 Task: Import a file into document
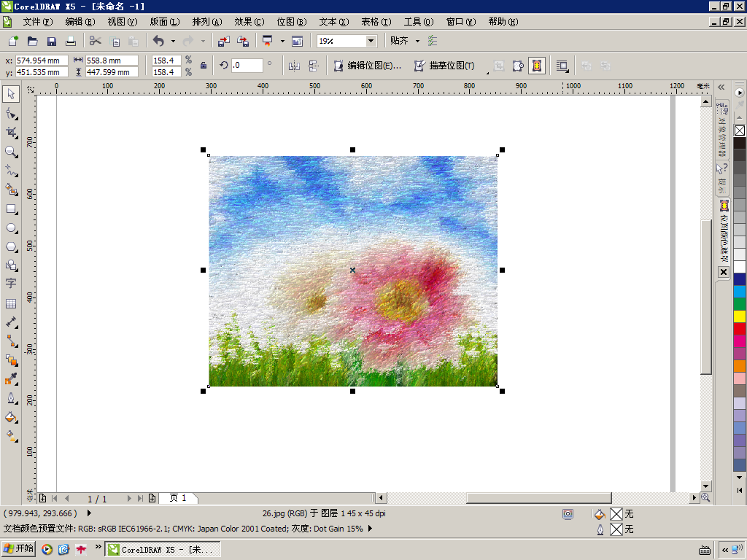point(223,41)
